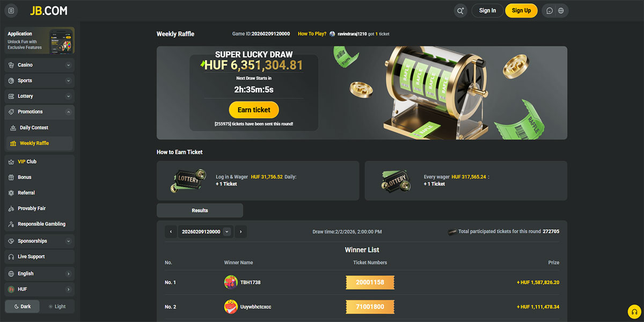Open the chat bubble icon
Viewport: 644px width, 322px height.
click(x=550, y=11)
